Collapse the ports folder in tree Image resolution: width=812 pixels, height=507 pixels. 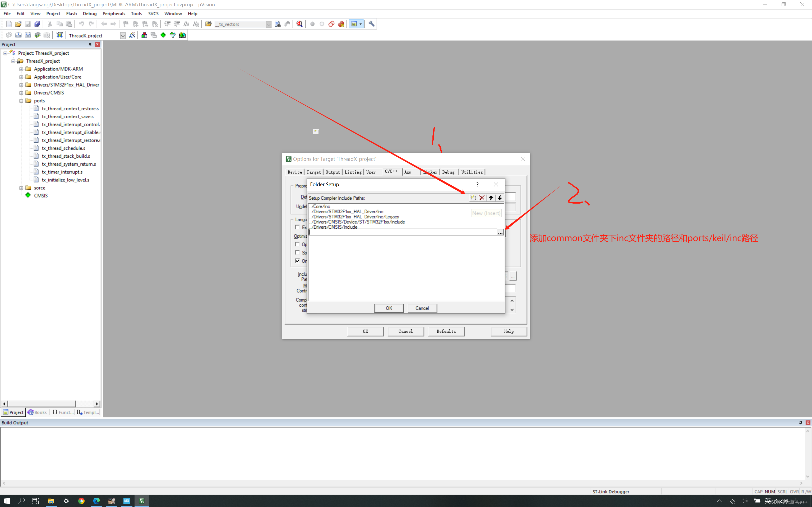(x=21, y=101)
